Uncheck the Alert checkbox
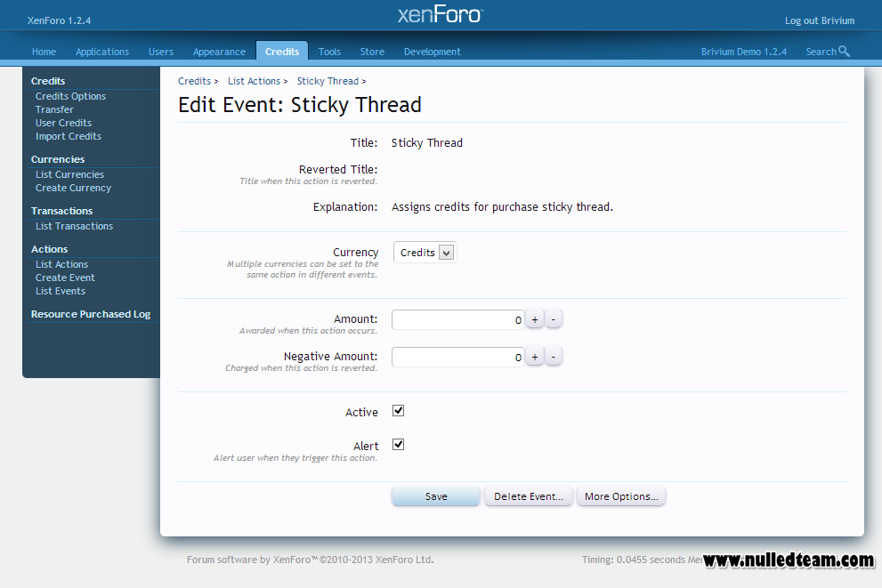The image size is (882, 588). (x=398, y=445)
